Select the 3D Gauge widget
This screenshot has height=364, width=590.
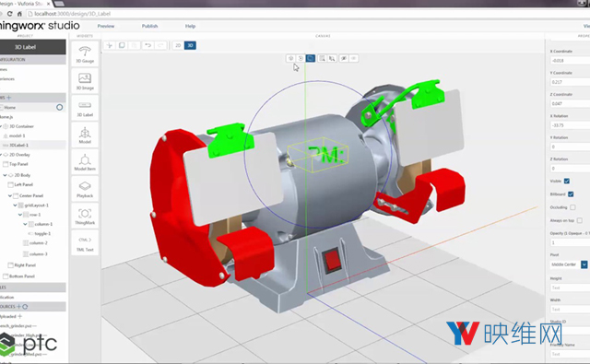(85, 53)
